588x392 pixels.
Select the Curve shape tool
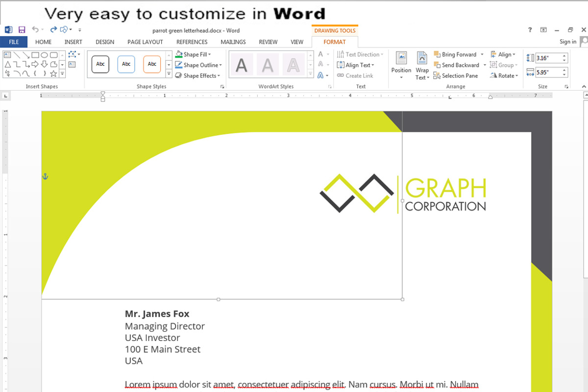pos(26,73)
